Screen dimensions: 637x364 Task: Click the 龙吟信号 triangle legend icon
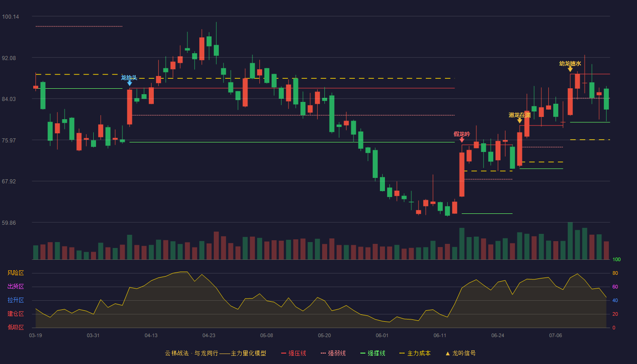[x=447, y=354]
